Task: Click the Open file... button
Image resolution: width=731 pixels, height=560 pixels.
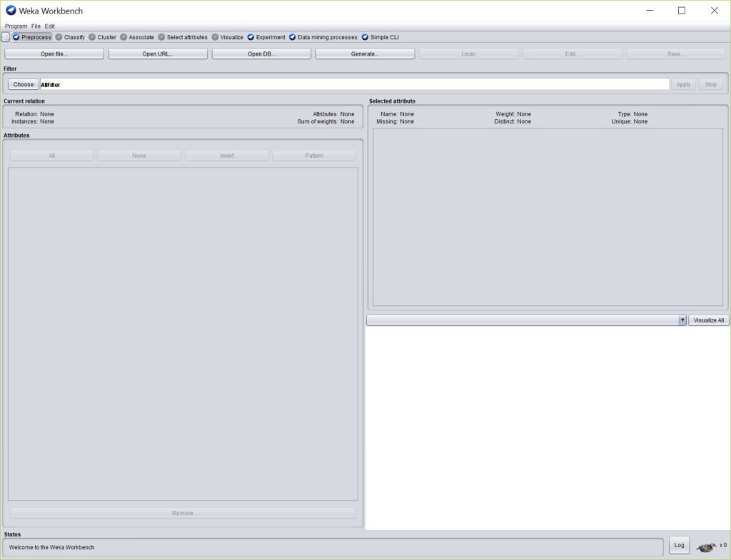Action: [54, 54]
